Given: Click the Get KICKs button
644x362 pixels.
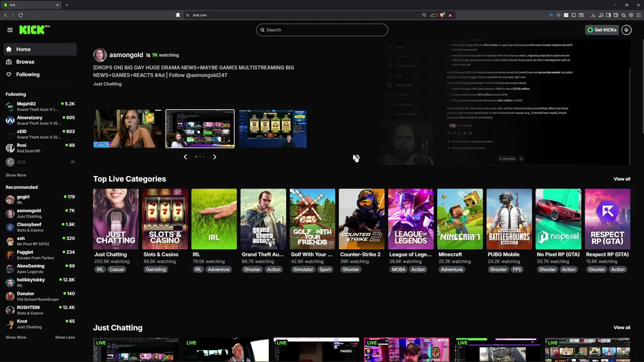Looking at the screenshot, I should click(602, 30).
